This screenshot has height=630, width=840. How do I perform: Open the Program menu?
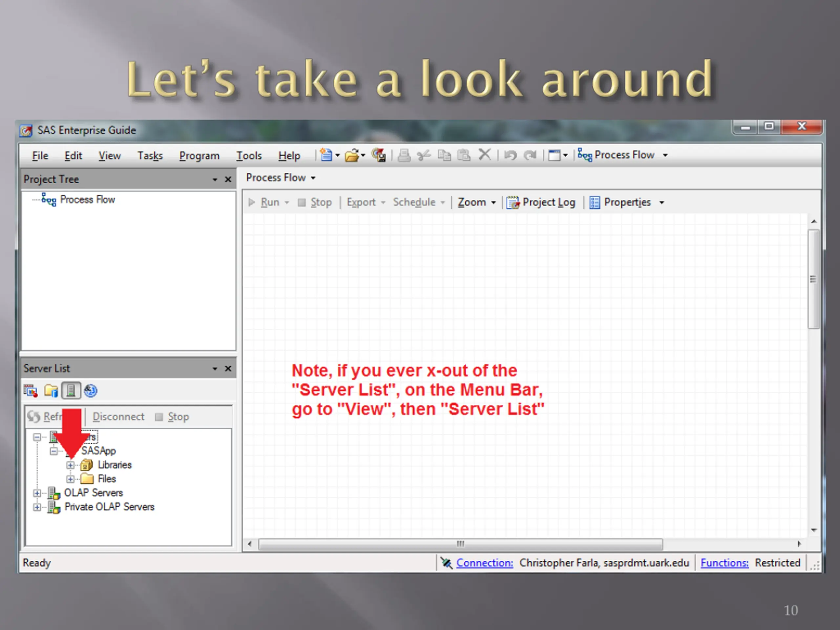[x=199, y=156]
